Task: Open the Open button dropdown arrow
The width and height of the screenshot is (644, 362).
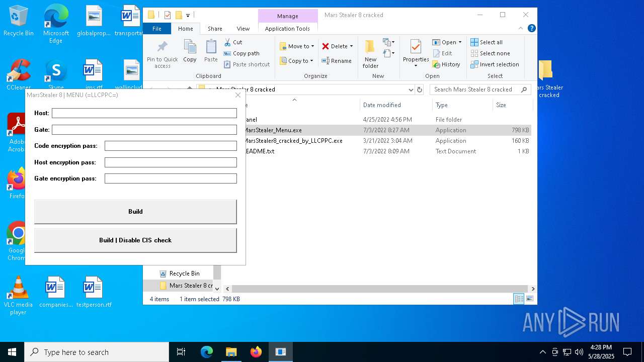Action: (460, 42)
